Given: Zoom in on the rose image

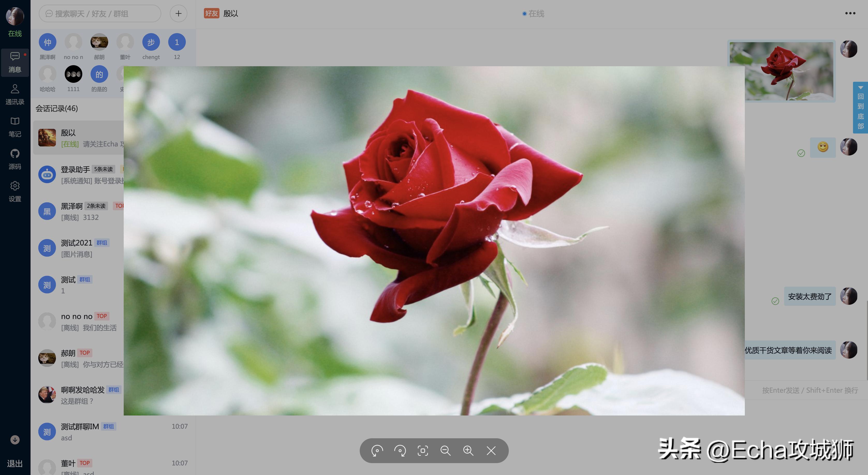Looking at the screenshot, I should click(468, 450).
